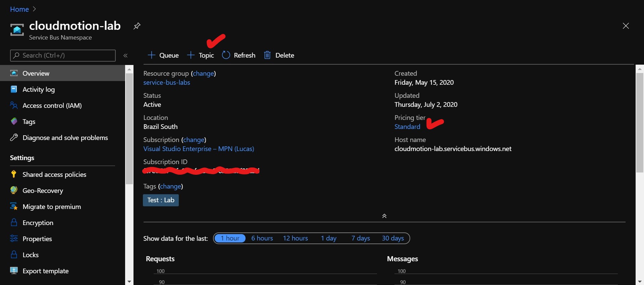Click the Messages chart title
Image resolution: width=644 pixels, height=285 pixels.
[402, 259]
